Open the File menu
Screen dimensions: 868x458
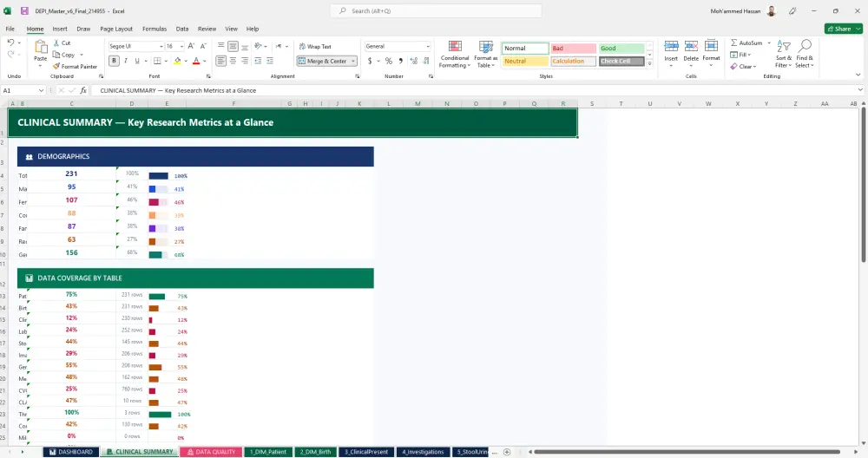coord(10,29)
